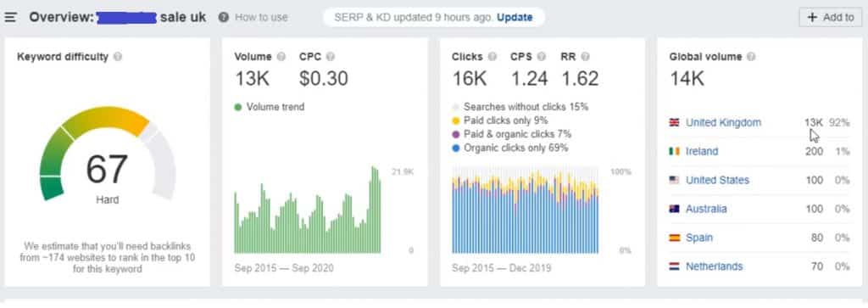
Task: Click the keyword difficulty score 67
Action: (x=107, y=170)
